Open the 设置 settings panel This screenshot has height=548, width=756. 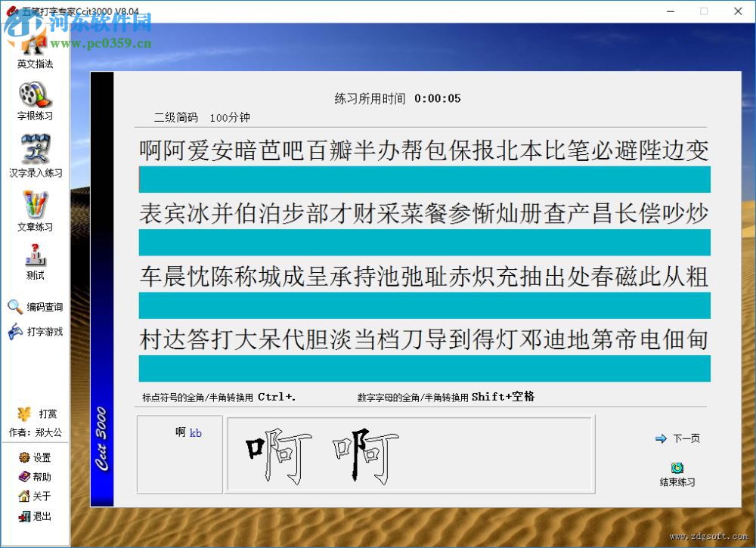[35, 457]
